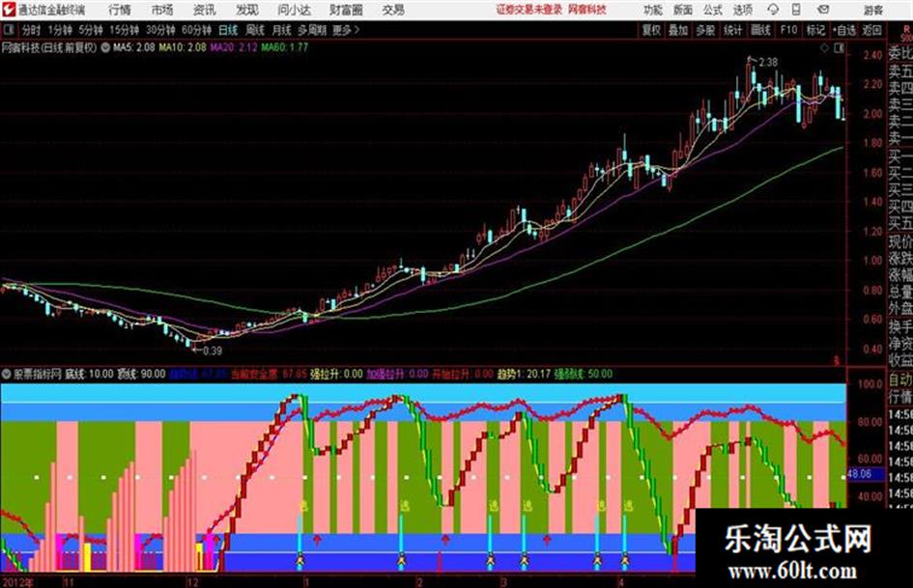Screen dimensions: 913x588
Task: Open the 交易 menu
Action: (x=393, y=10)
